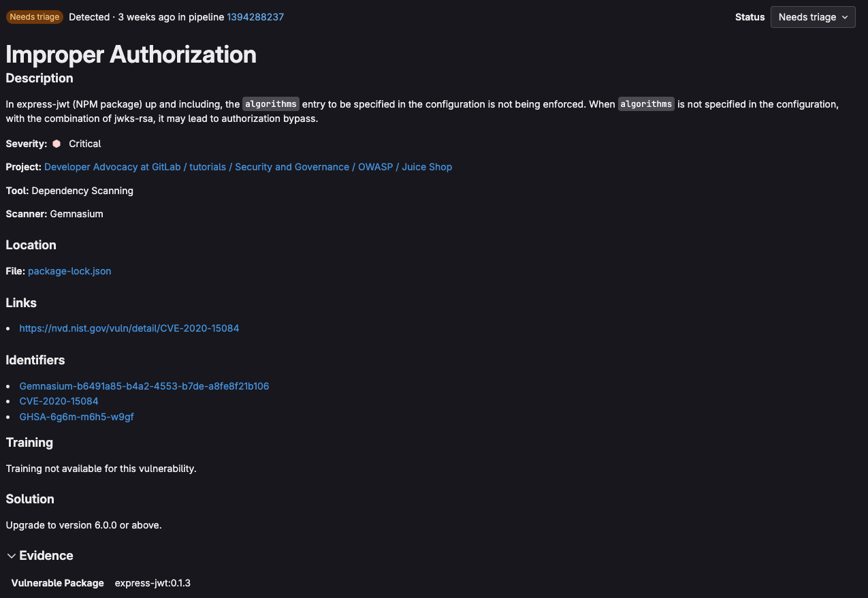The width and height of the screenshot is (868, 598).
Task: Open the GHSA-6g6m-m6h5-w9gf advisory
Action: (76, 417)
